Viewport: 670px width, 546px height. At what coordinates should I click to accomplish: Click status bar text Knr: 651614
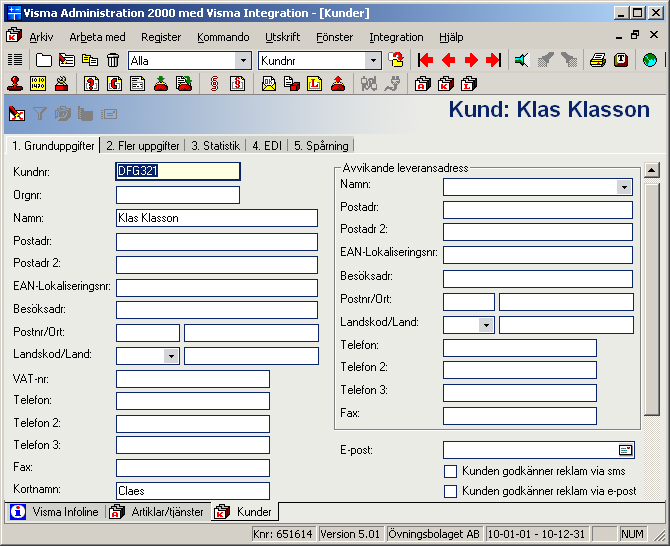282,534
